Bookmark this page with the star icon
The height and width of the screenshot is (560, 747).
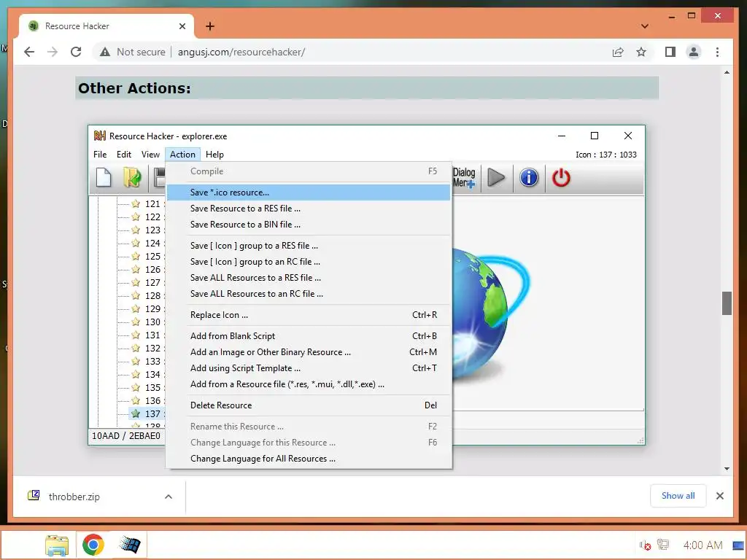coord(641,52)
